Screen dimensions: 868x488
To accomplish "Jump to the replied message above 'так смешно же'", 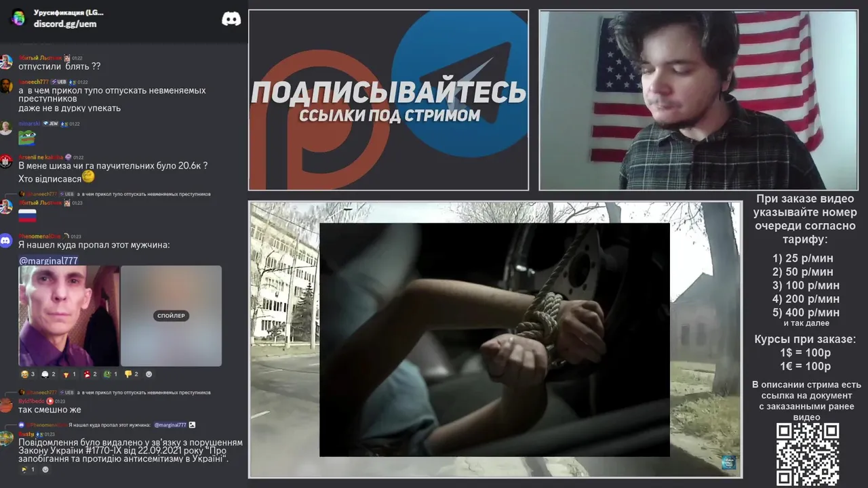I will pos(114,392).
